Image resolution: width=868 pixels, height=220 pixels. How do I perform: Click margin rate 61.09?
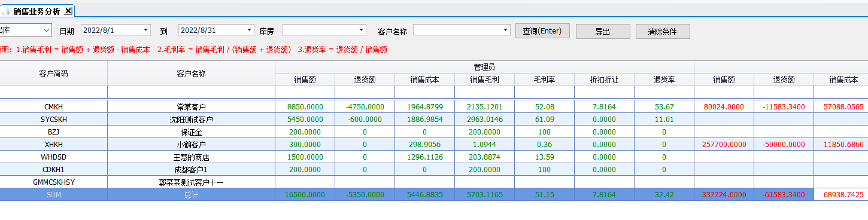click(544, 119)
